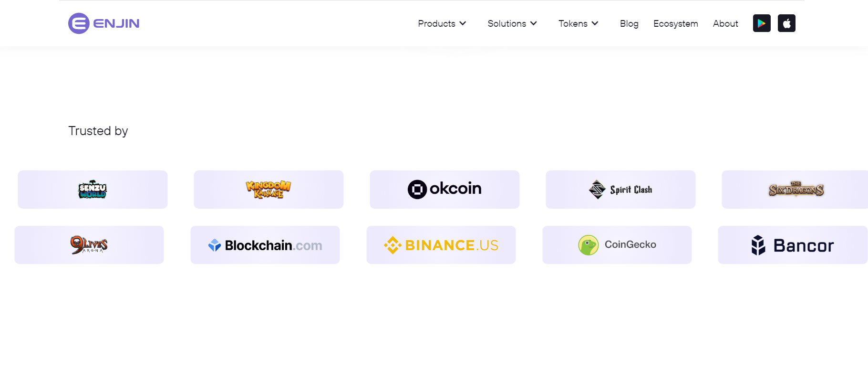The height and width of the screenshot is (370, 868).
Task: Click The Six Dragons partner card
Action: pos(796,189)
